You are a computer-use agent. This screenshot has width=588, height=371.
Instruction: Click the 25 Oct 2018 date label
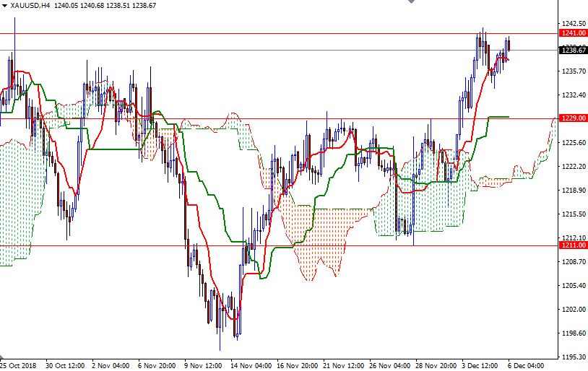19,365
